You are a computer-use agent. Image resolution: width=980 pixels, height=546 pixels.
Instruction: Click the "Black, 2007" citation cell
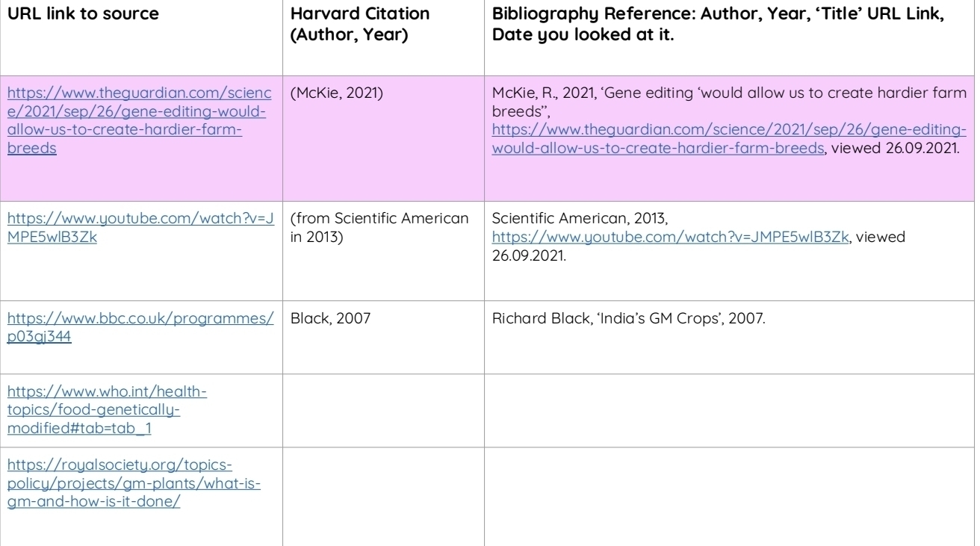point(331,319)
